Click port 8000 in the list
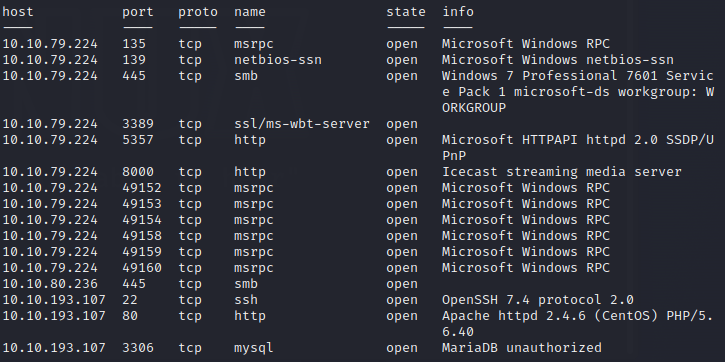This screenshot has width=725, height=362. (137, 172)
